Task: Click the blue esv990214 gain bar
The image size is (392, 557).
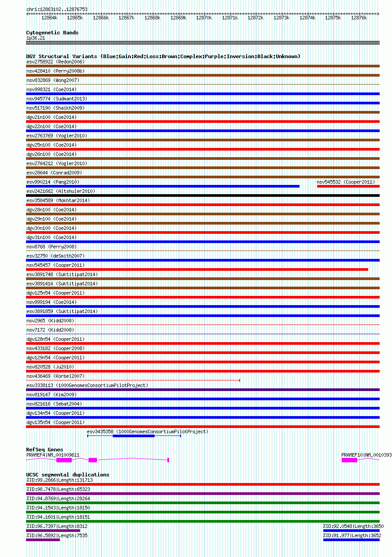Action: click(163, 186)
